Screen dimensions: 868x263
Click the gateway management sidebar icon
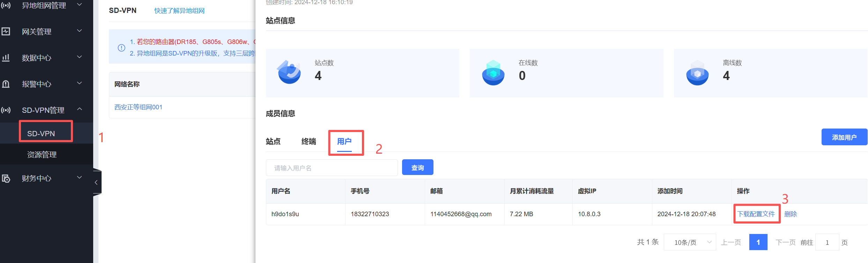tap(6, 31)
